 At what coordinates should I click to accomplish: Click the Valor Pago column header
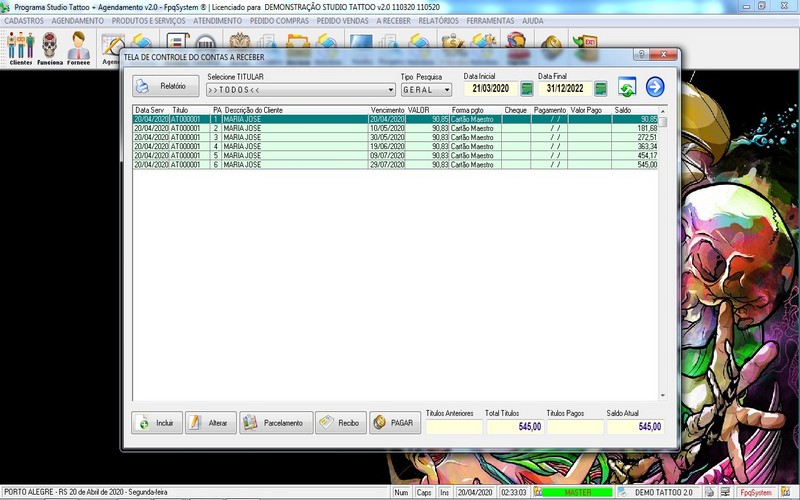click(586, 110)
